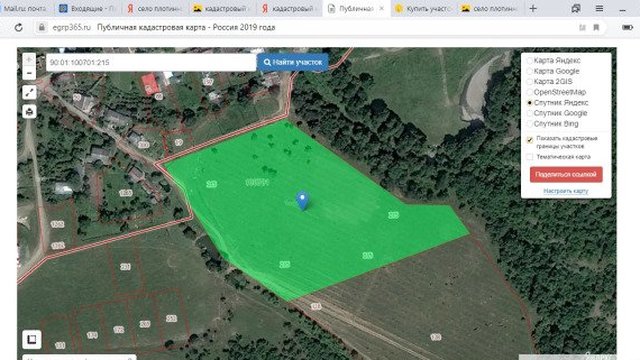Switch to the first село плотина tab

[x=154, y=8]
